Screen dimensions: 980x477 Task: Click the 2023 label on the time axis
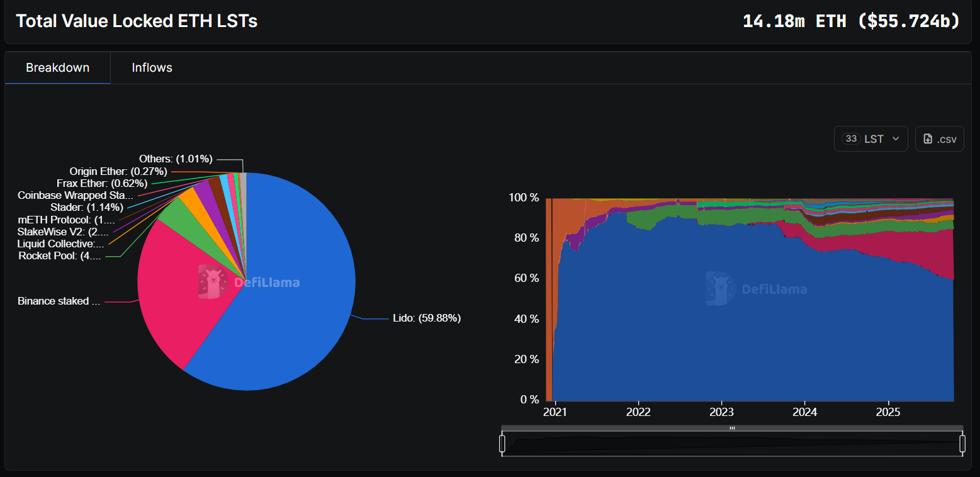[x=721, y=412]
